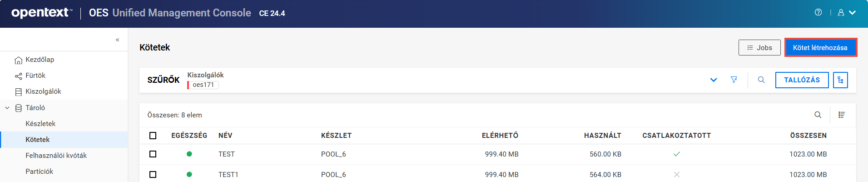This screenshot has width=868, height=182.
Task: Expand the filters dropdown chevron
Action: 714,80
